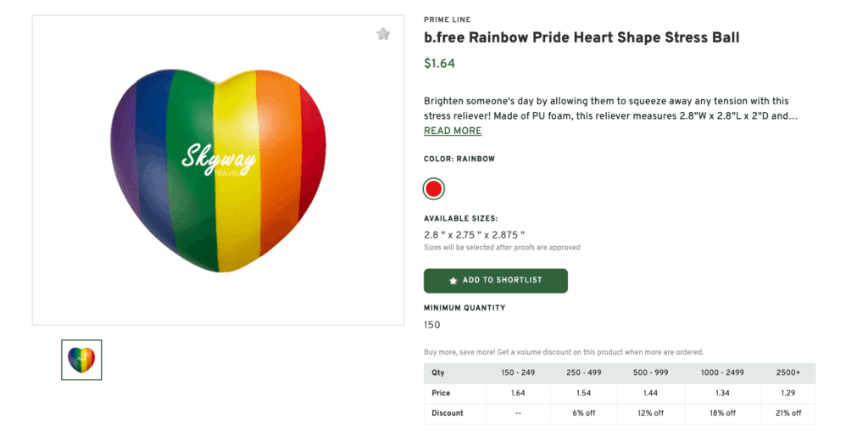Viewport: 868px width, 431px height.
Task: Click the b.free Rainbow Pride product title
Action: (581, 37)
